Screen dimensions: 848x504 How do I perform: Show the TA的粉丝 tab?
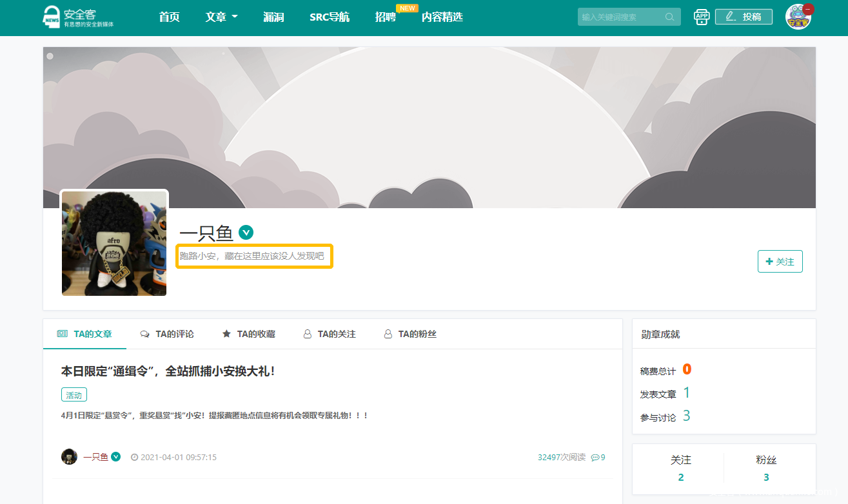[410, 334]
